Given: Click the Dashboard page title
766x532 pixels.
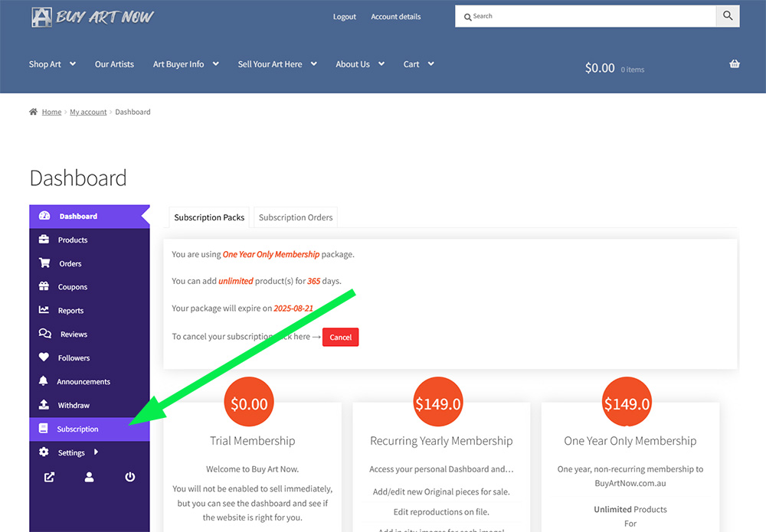Looking at the screenshot, I should [78, 178].
